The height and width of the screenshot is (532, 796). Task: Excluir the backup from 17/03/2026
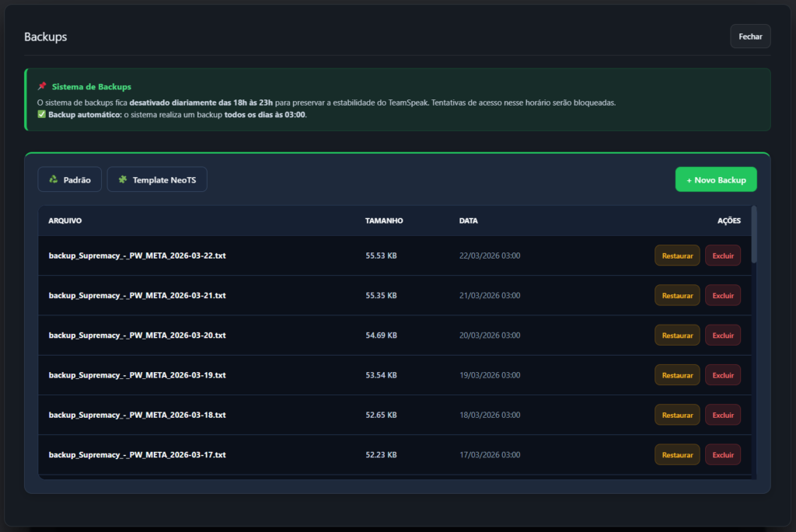pyautogui.click(x=722, y=454)
